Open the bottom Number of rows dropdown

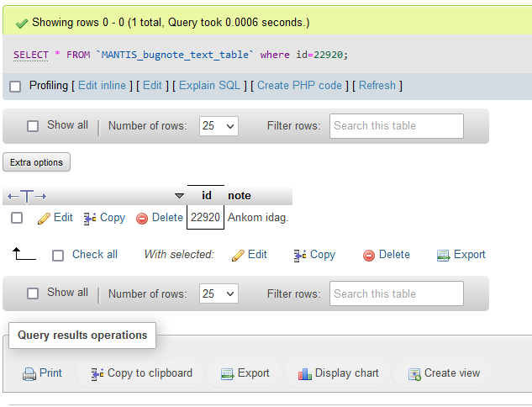219,293
